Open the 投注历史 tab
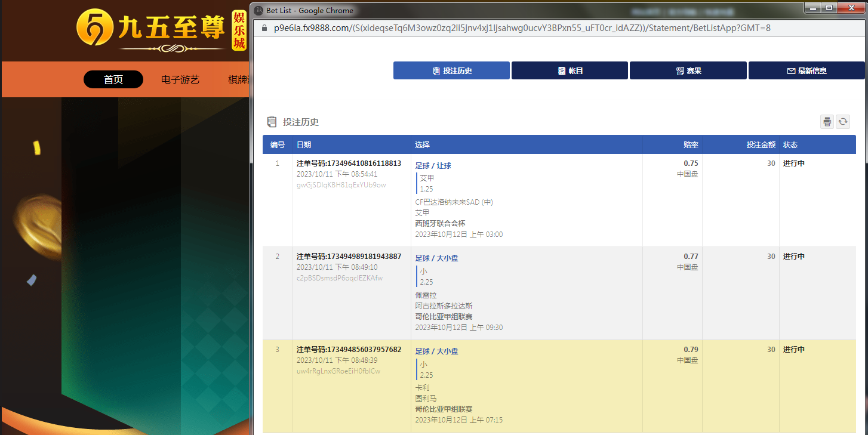 tap(451, 70)
